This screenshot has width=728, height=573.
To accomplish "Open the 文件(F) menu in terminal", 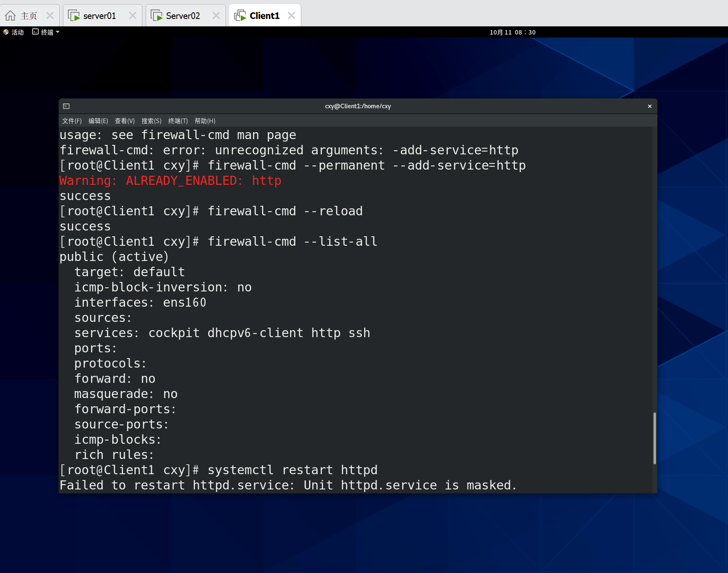I will pos(72,121).
